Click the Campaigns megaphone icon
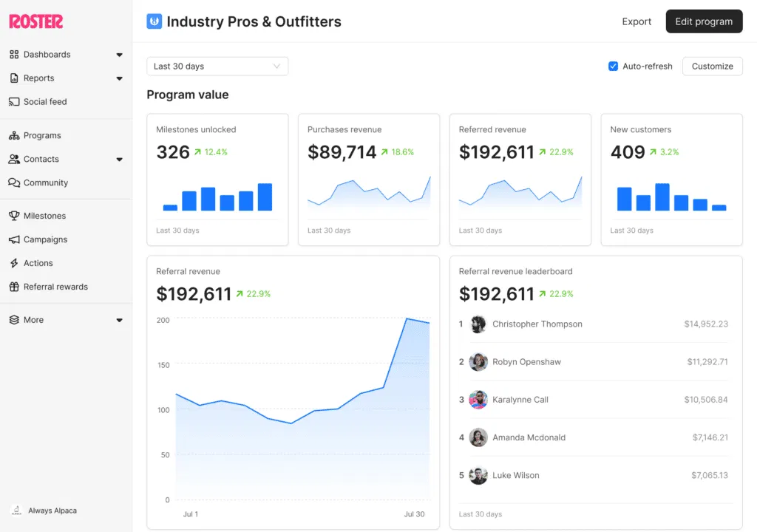 click(x=14, y=239)
